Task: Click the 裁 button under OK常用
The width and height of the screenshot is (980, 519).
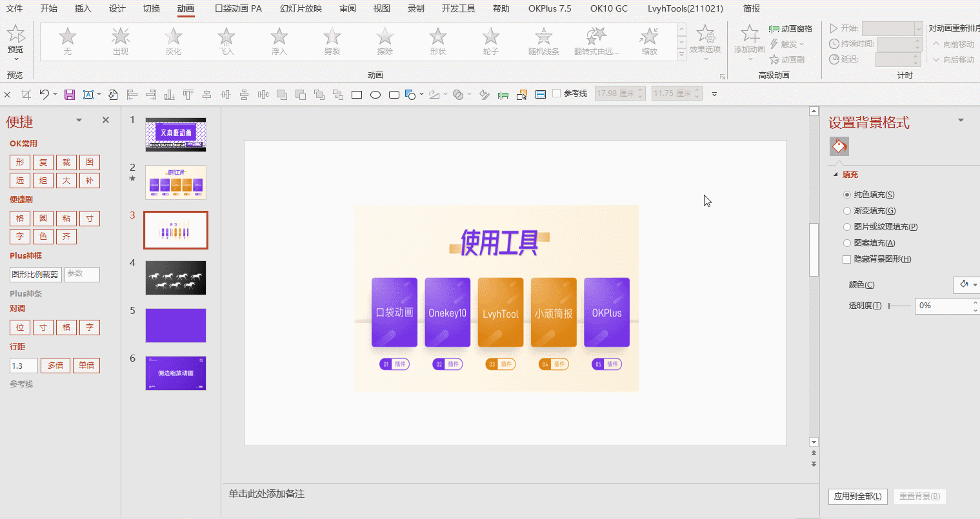Action: [x=66, y=162]
